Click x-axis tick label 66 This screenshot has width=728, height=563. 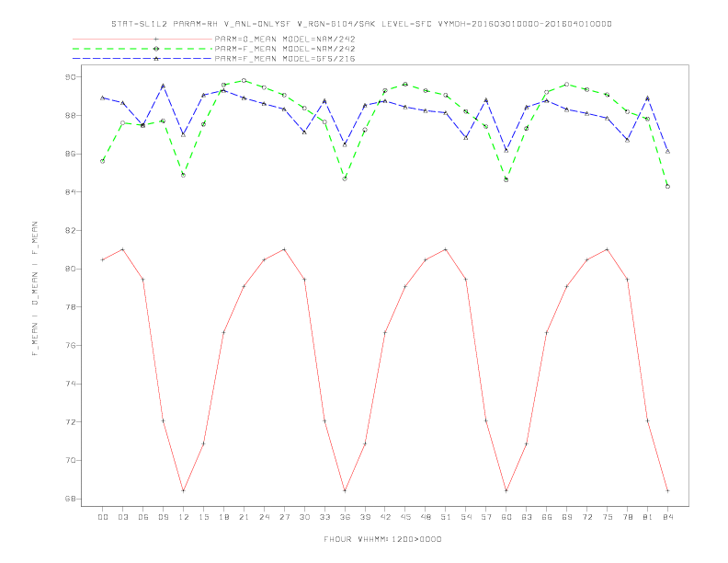547,517
